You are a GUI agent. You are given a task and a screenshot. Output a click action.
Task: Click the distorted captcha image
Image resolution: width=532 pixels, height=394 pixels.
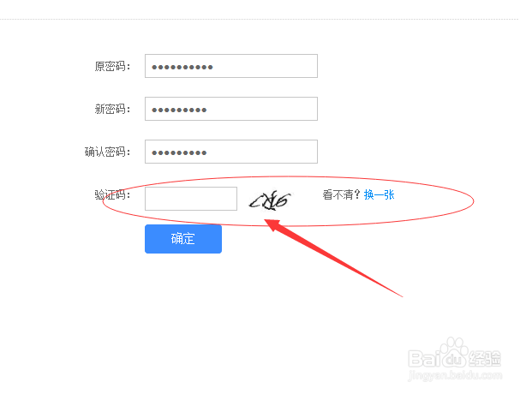coord(270,200)
